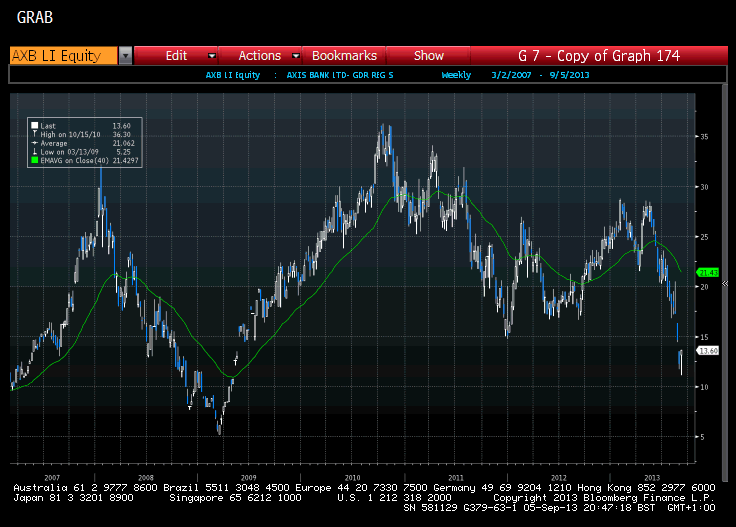Click the white Last legend swatch
Image resolution: width=736 pixels, height=527 pixels.
34,126
